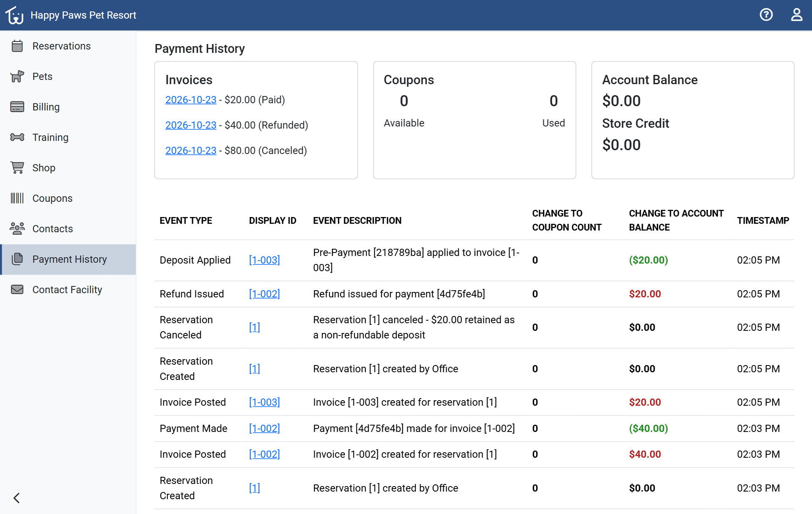
Task: Open [1-003] link in Deposit Applied row
Action: point(264,260)
